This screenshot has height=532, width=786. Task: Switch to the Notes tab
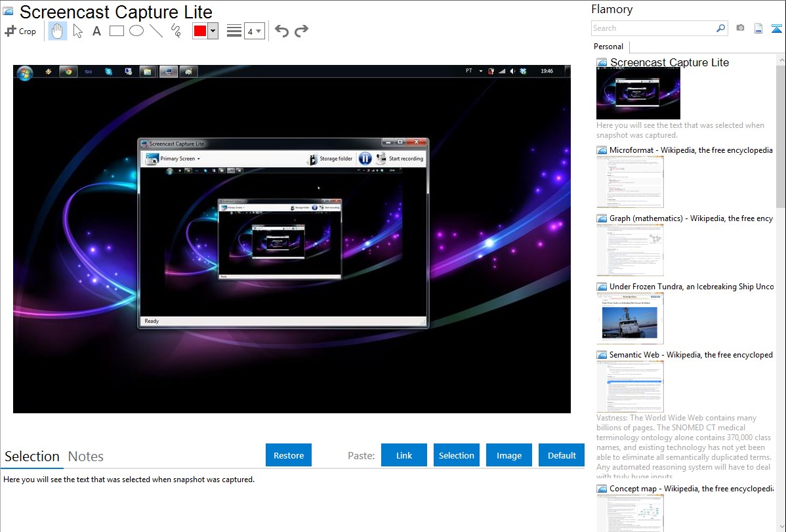[86, 457]
